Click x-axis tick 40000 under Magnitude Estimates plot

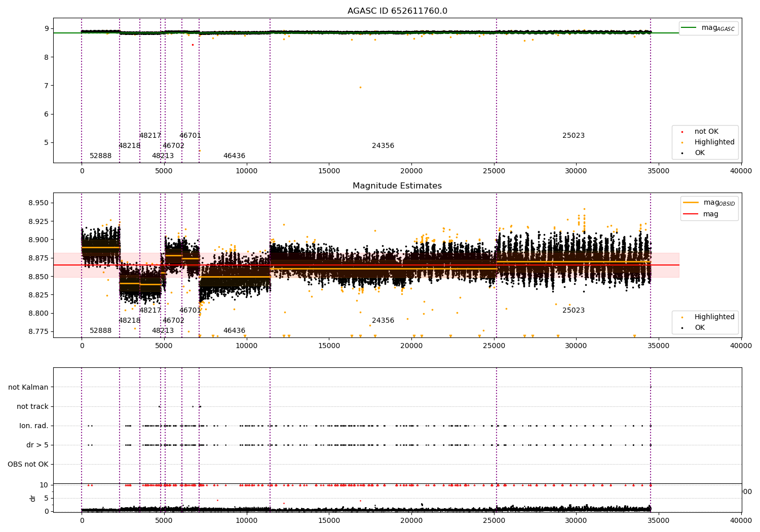point(741,346)
